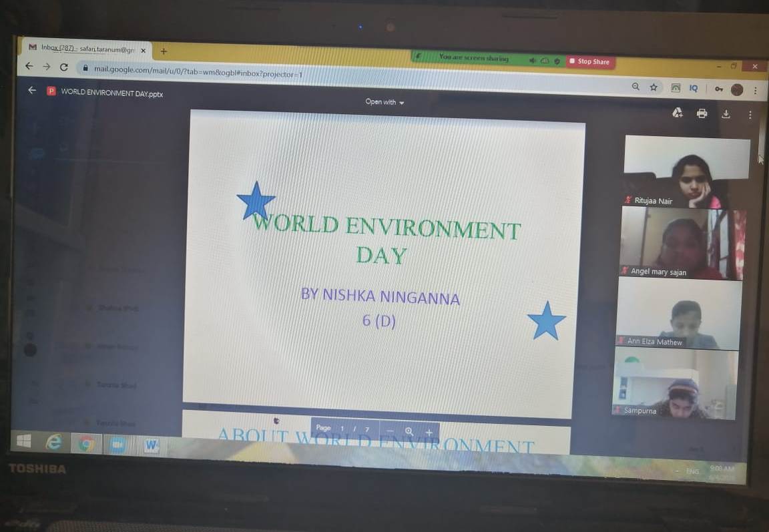The width and height of the screenshot is (769, 532).
Task: Click the WORLD ENVIRONMENT DAY.pptx file name
Action: pos(112,93)
